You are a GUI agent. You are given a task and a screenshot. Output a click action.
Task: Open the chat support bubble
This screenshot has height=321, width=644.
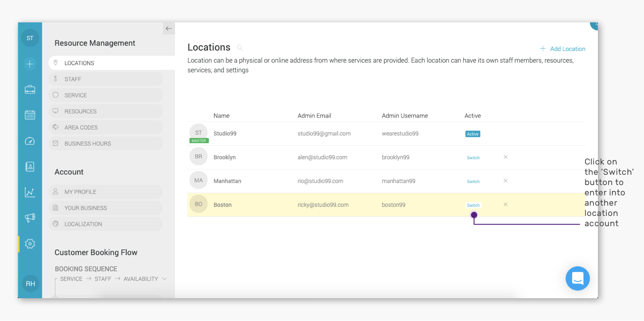pos(578,279)
